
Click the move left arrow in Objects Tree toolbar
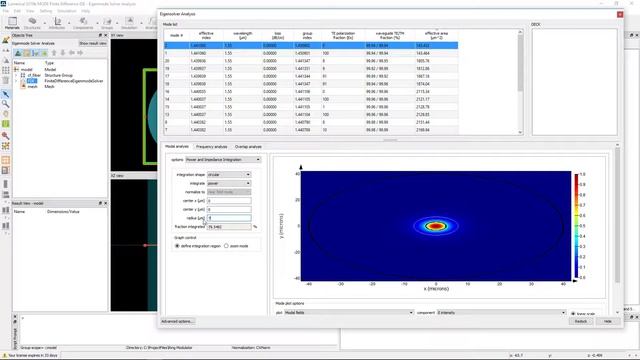point(71,53)
